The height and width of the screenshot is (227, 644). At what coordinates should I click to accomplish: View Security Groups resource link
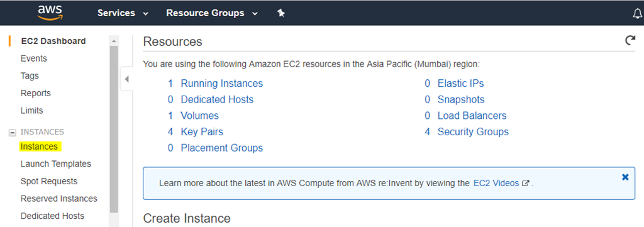point(473,132)
